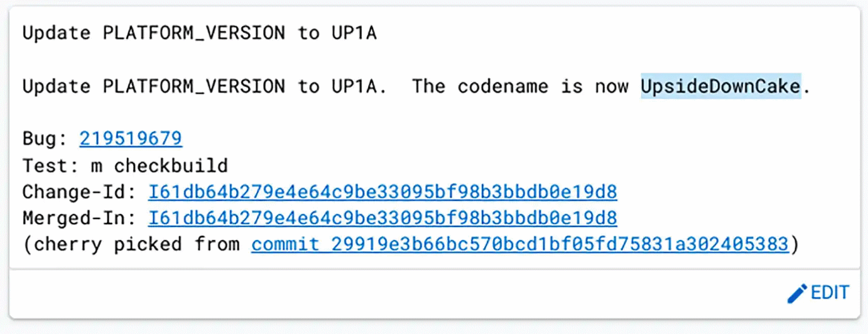This screenshot has height=334, width=868.
Task: Open the Merged-In hash link
Action: point(383,218)
